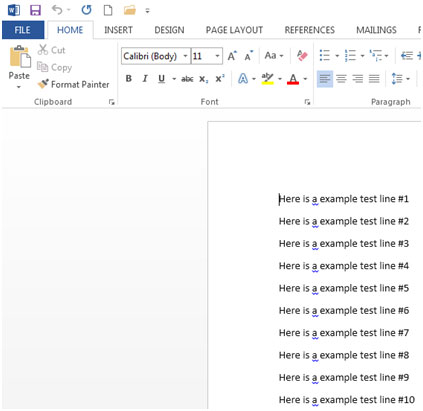Click the Cut button
The width and height of the screenshot is (423, 411).
point(51,50)
